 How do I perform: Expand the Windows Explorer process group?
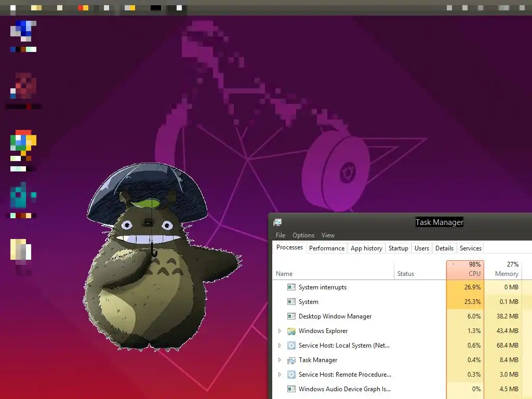pos(280,331)
